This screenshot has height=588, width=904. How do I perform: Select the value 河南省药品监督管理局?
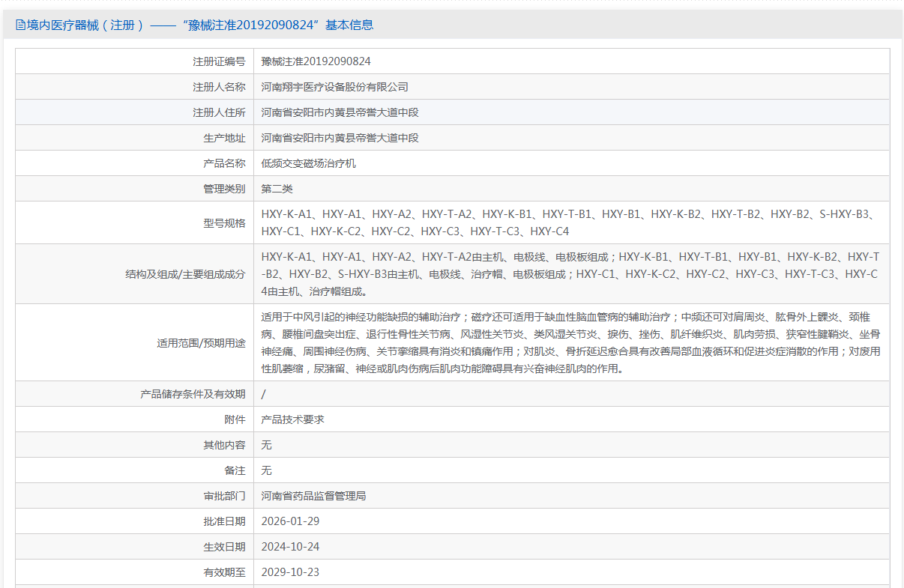[x=313, y=496]
